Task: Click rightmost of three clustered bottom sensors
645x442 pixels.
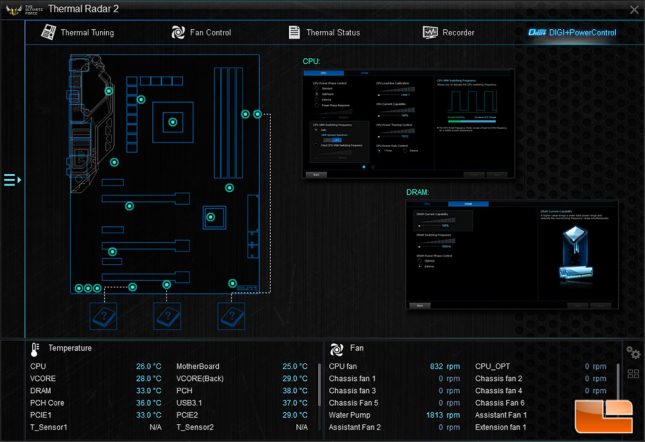Action: click(97, 288)
